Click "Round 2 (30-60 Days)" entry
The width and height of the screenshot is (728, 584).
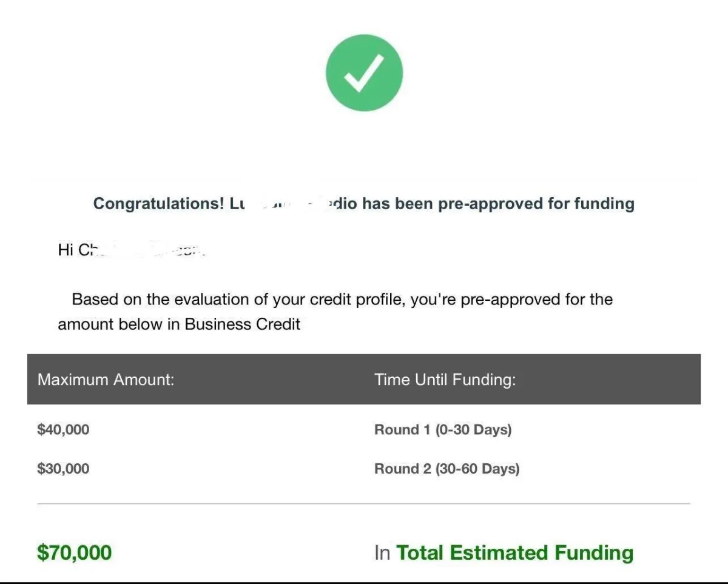click(x=447, y=469)
